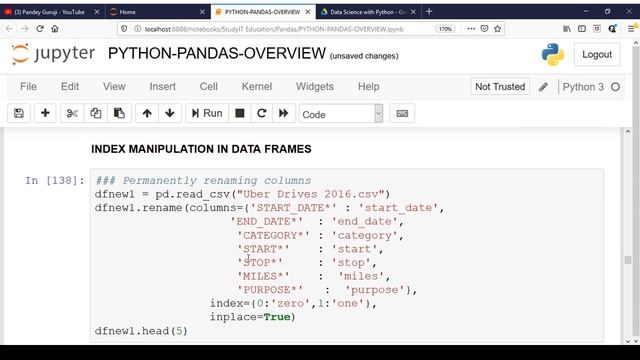Viewport: 640px width, 360px height.
Task: Click the dfnew1.head(5) code line
Action: click(x=141, y=331)
